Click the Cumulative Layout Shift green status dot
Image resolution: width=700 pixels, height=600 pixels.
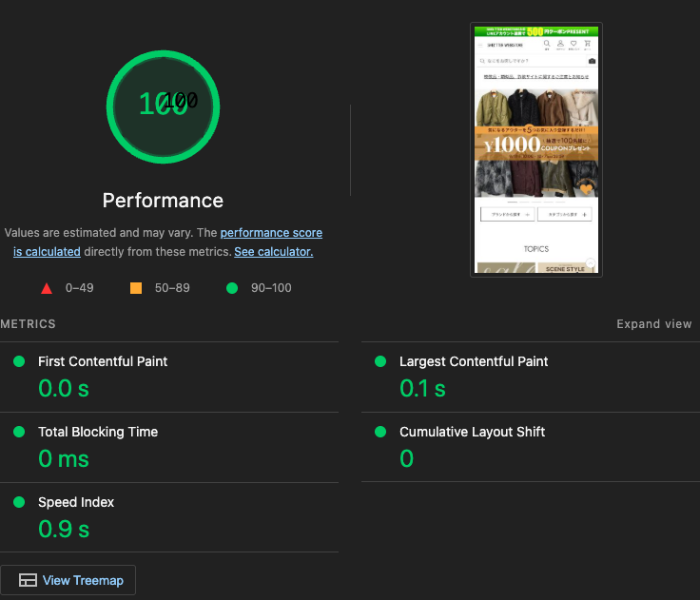click(380, 432)
